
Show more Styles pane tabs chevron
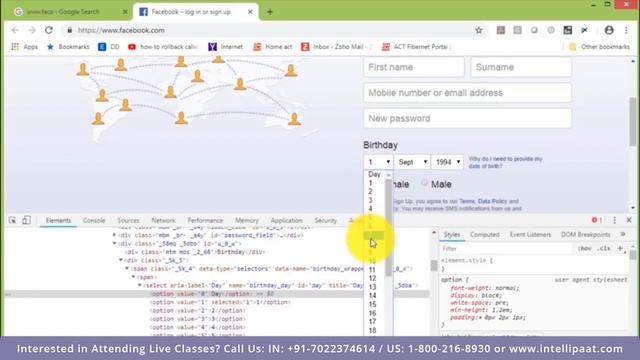click(x=623, y=234)
